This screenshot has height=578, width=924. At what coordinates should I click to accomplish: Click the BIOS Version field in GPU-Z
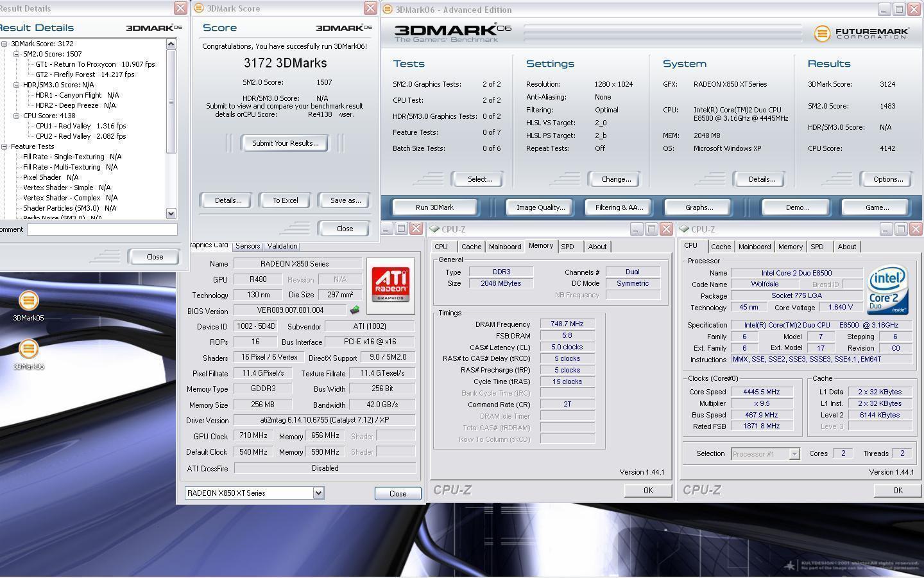pos(291,310)
